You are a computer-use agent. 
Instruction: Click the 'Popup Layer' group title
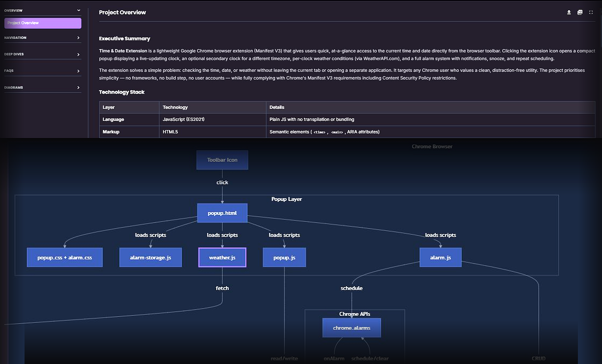tap(287, 199)
